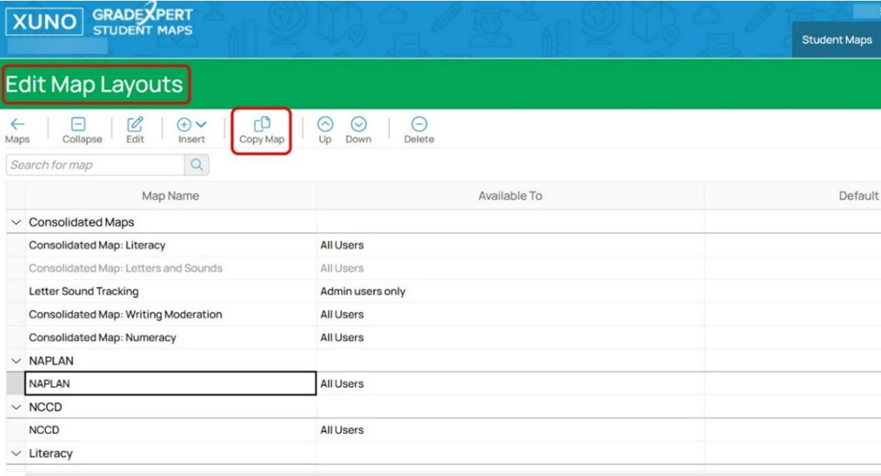
Task: Click the Copy Map icon
Action: tap(262, 125)
